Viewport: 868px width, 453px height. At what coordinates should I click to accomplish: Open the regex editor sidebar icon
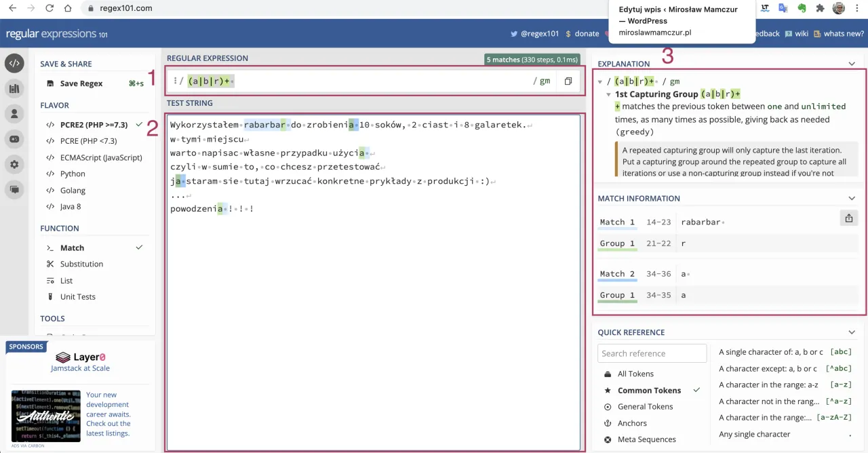[14, 63]
